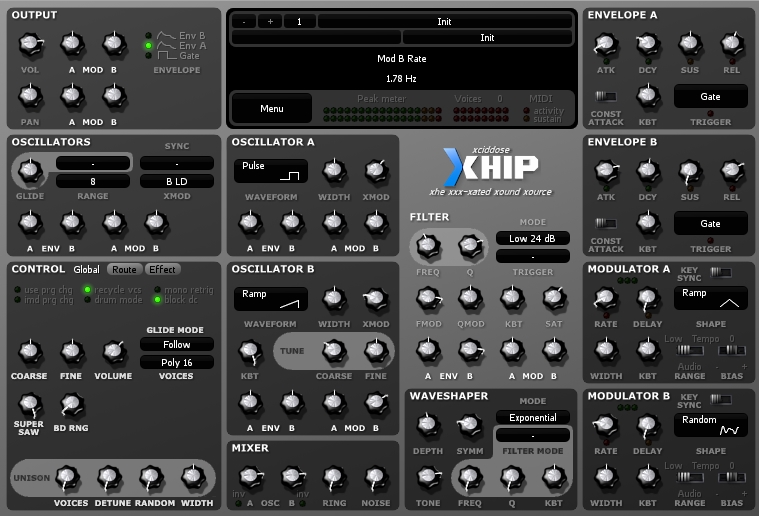Toggle Modulator B key sync switch
759x516 pixels.
721,399
